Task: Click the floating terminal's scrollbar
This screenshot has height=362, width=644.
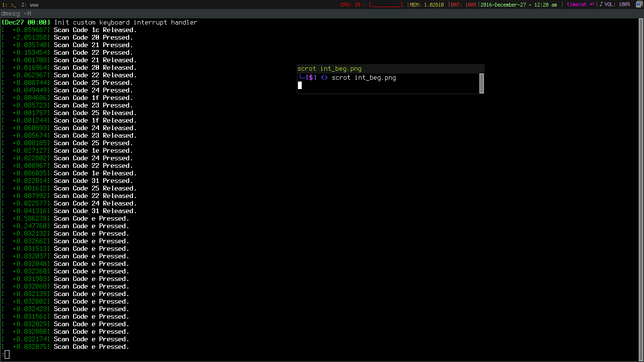Action: [x=481, y=83]
